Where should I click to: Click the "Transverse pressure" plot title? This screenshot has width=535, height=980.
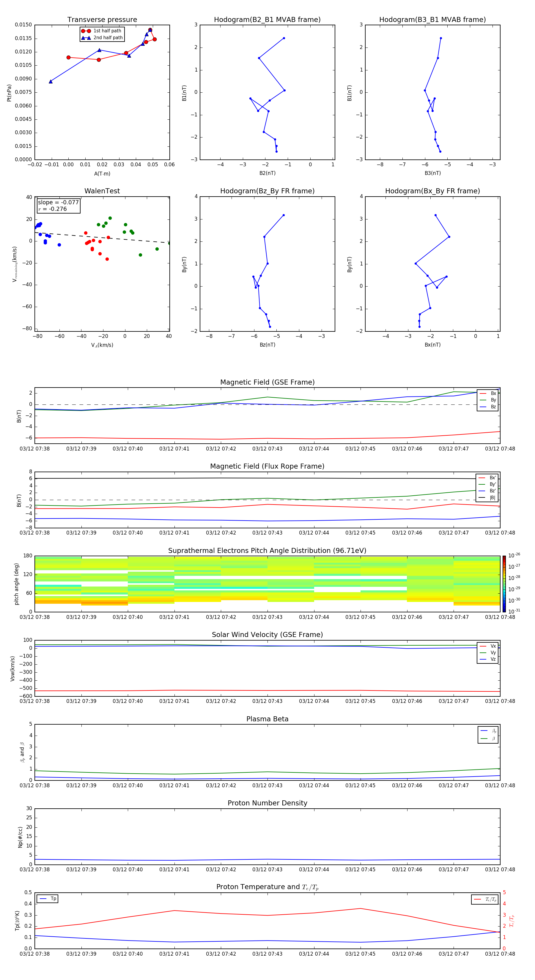pos(102,20)
